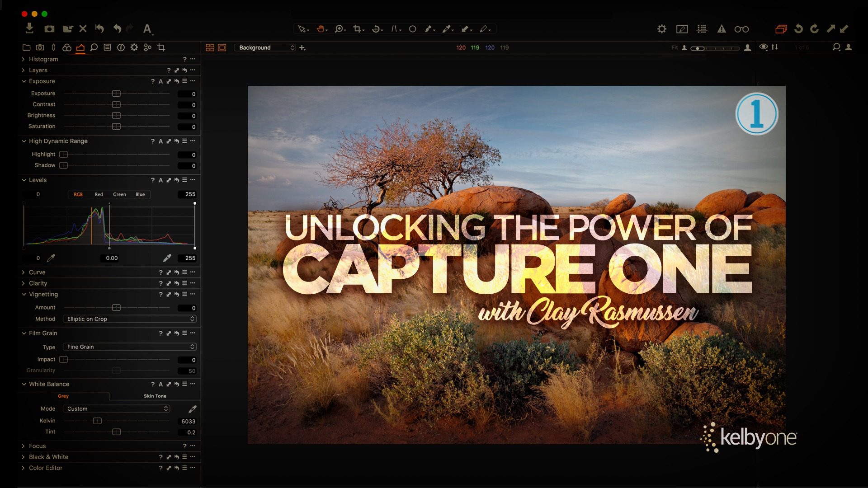The image size is (868, 488).
Task: Add a new layer with the plus icon
Action: [302, 47]
